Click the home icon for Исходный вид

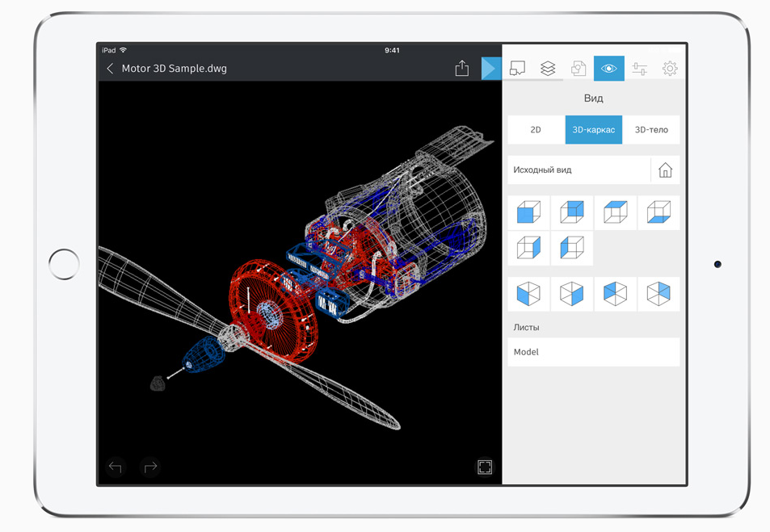(666, 170)
